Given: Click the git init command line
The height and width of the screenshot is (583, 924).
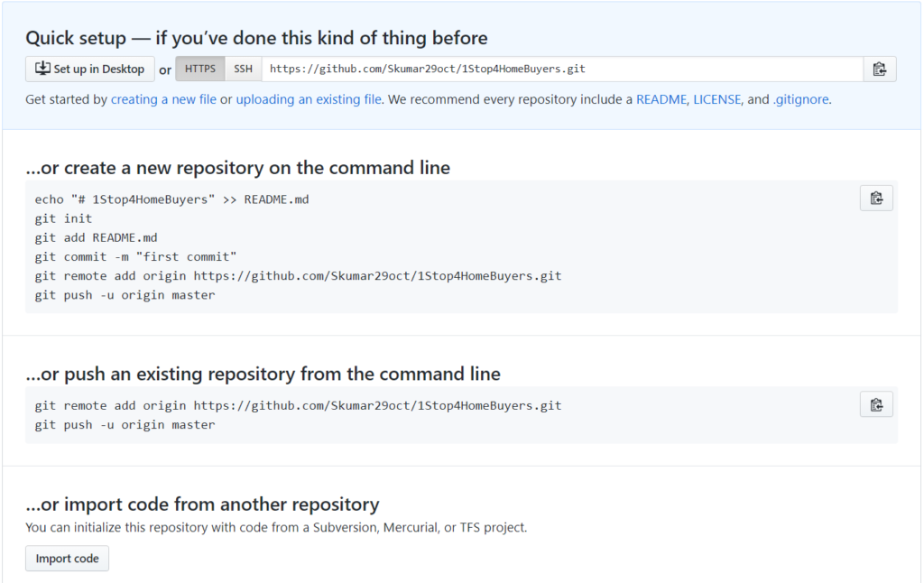Looking at the screenshot, I should [64, 218].
